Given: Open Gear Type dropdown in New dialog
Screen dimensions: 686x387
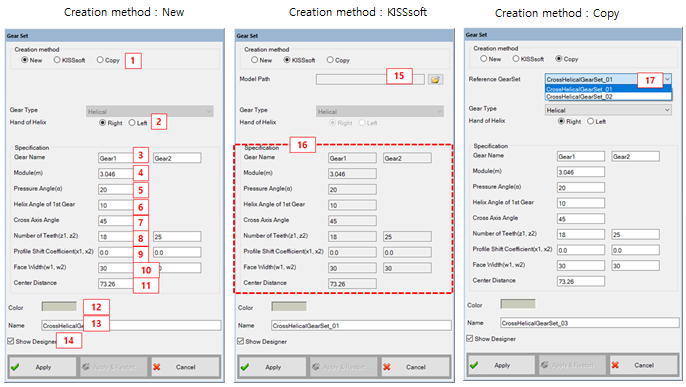Looking at the screenshot, I should pyautogui.click(x=150, y=112).
